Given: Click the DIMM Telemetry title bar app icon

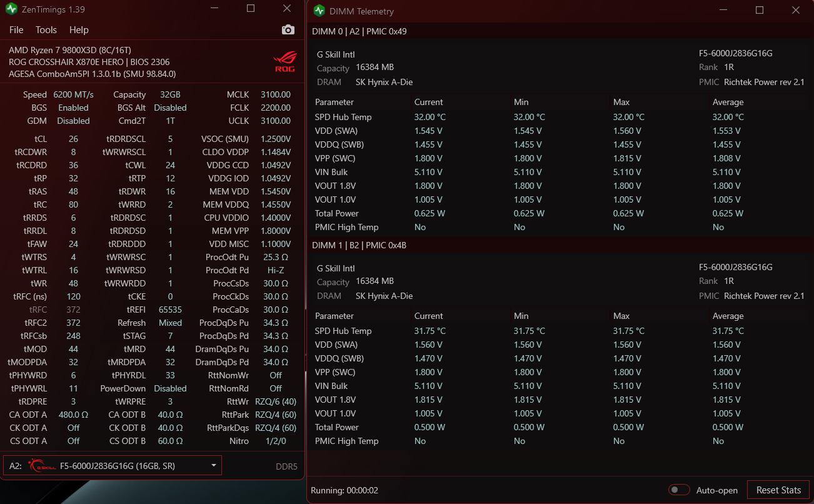Looking at the screenshot, I should pyautogui.click(x=319, y=11).
